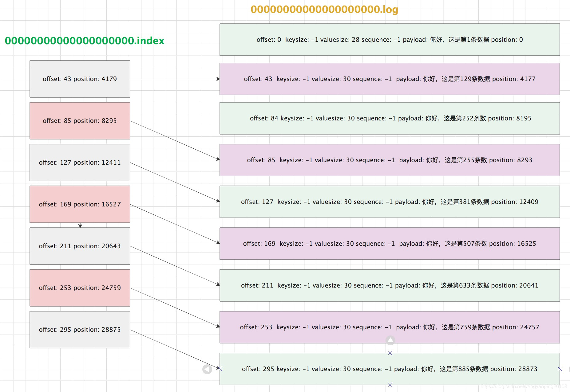The height and width of the screenshot is (392, 570).
Task: Click the log record ending position: 0
Action: tap(390, 40)
